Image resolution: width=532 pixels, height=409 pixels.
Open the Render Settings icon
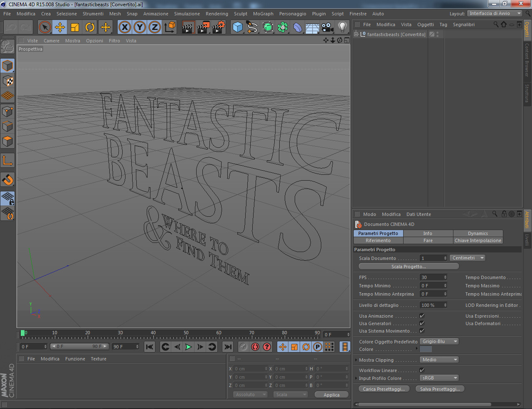tap(218, 27)
